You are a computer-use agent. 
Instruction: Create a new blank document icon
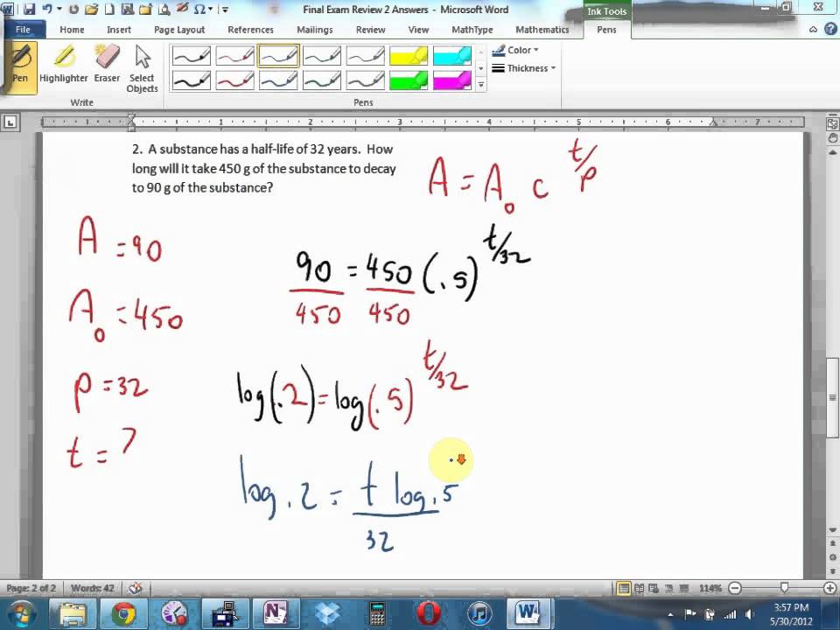109,9
